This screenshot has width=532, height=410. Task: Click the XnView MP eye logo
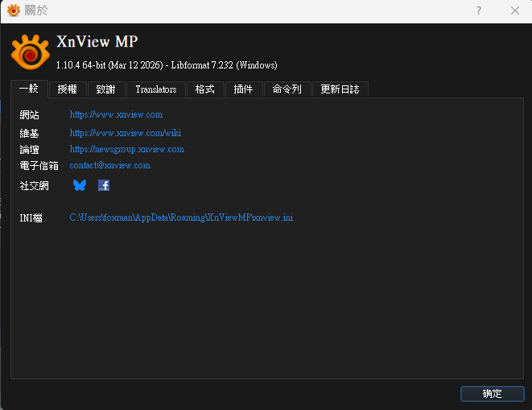(x=31, y=52)
